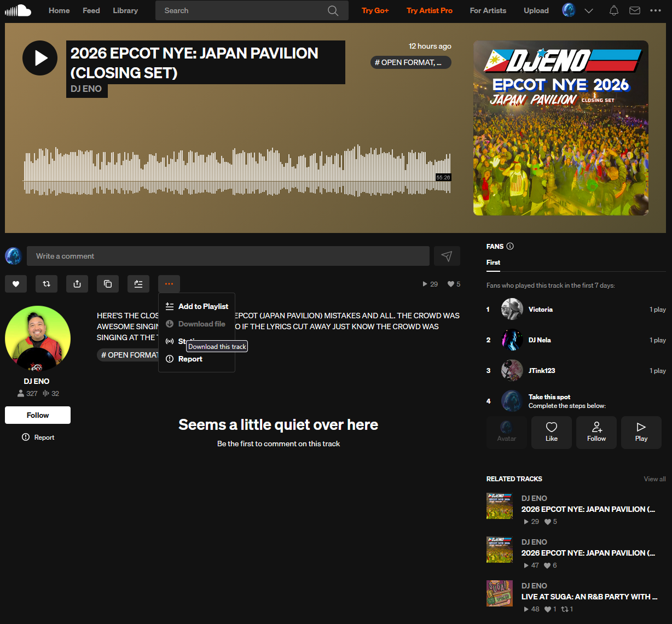Image resolution: width=672 pixels, height=624 pixels.
Task: Click the SoundCloud logo
Action: pyautogui.click(x=18, y=10)
